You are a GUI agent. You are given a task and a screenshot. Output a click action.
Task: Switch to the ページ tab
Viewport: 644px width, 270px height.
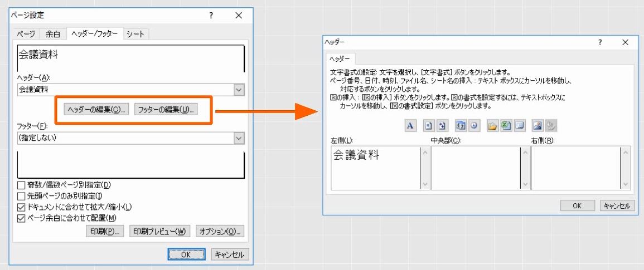click(x=26, y=35)
